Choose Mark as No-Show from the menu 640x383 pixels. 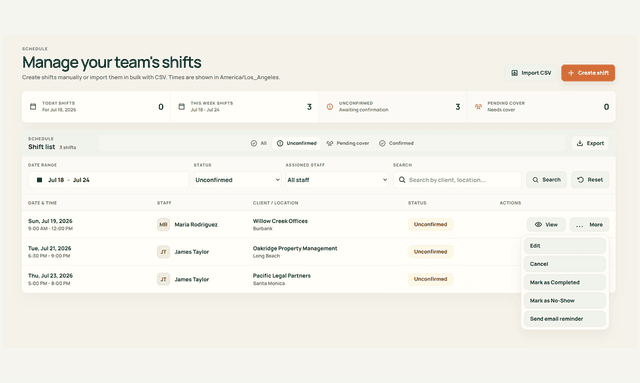565,301
